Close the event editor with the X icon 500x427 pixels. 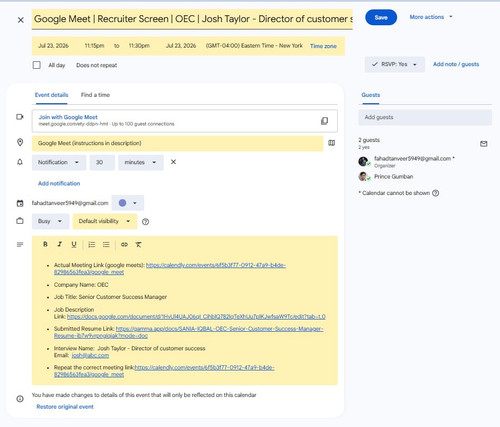pos(21,20)
